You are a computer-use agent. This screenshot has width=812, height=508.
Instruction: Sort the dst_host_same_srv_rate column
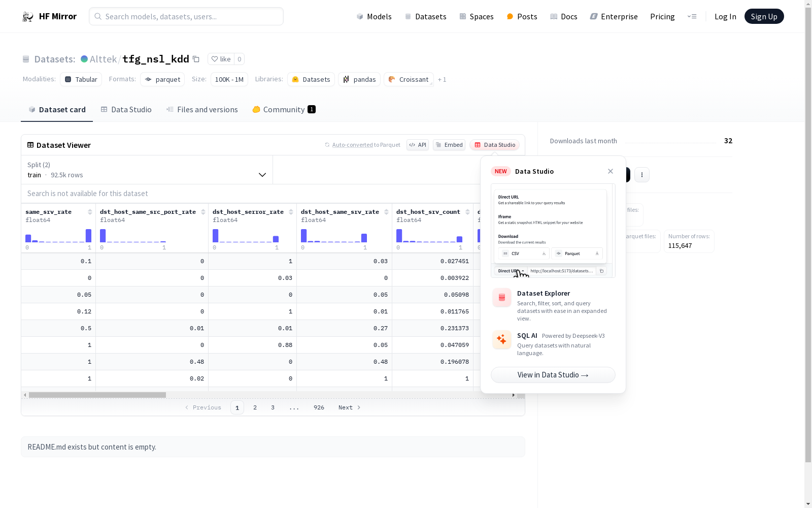(x=386, y=212)
